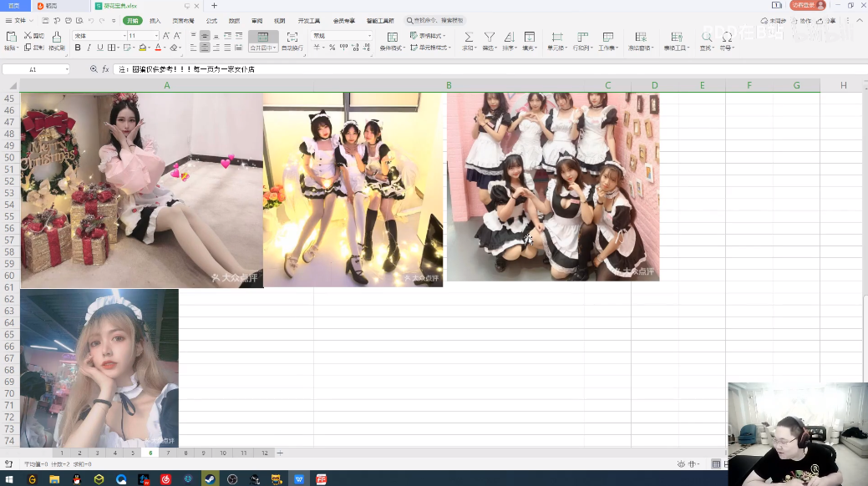Insert symbol using Omega icon
Viewport: 868px width, 486px height.
[x=727, y=37]
